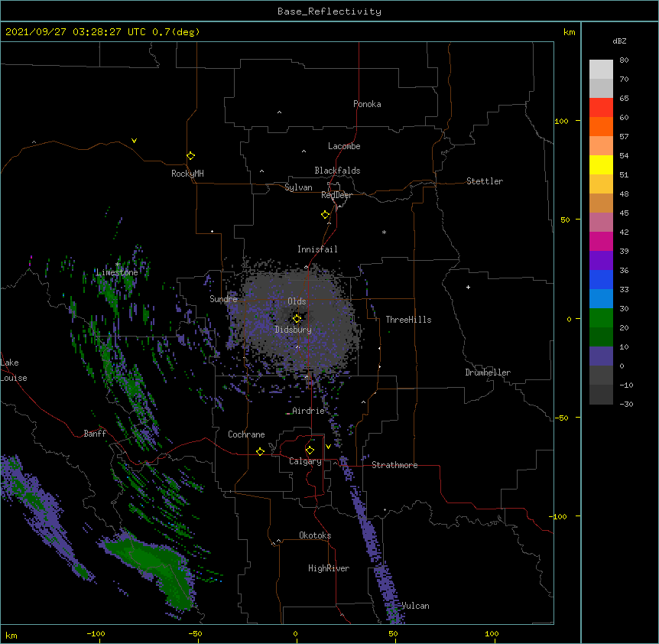The height and width of the screenshot is (644, 659).
Task: Click the Olds town label
Action: click(297, 301)
